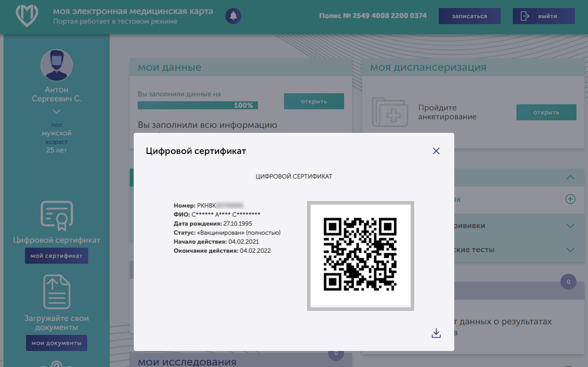Download the certificate via download icon

(436, 333)
